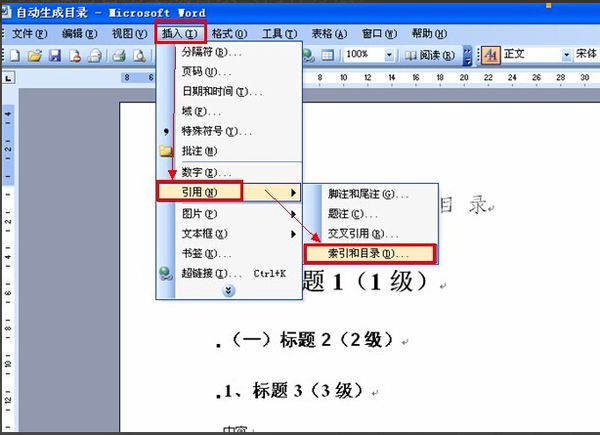Choose 书签(K)... menu item
The width and height of the screenshot is (600, 435).
(229, 253)
